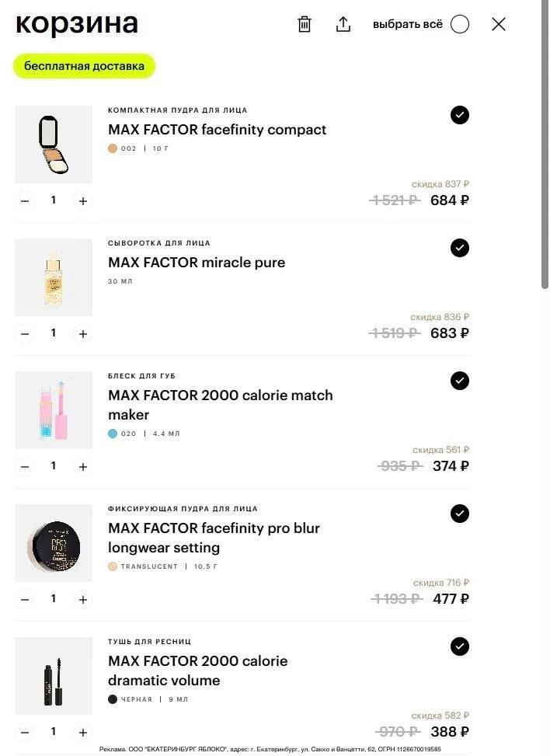Increase quantity of dramatic volume mascara
Viewport: 550px width, 756px height.
pyautogui.click(x=83, y=733)
